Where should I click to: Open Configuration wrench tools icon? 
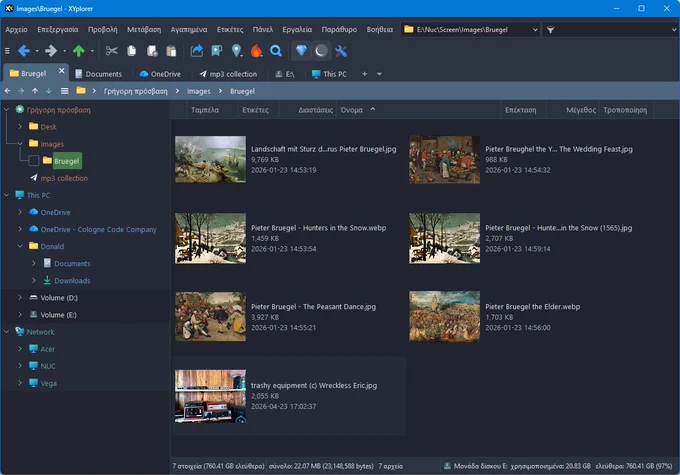(341, 51)
